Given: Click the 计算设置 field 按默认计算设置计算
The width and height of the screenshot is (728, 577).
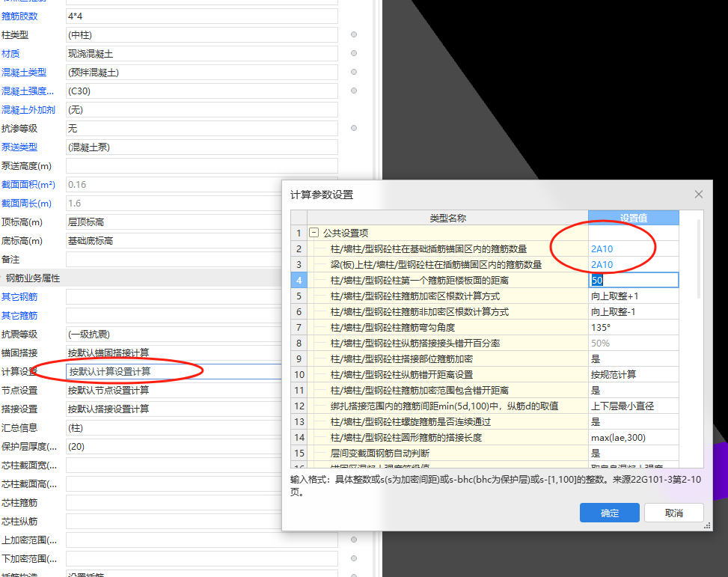Looking at the screenshot, I should coord(174,372).
